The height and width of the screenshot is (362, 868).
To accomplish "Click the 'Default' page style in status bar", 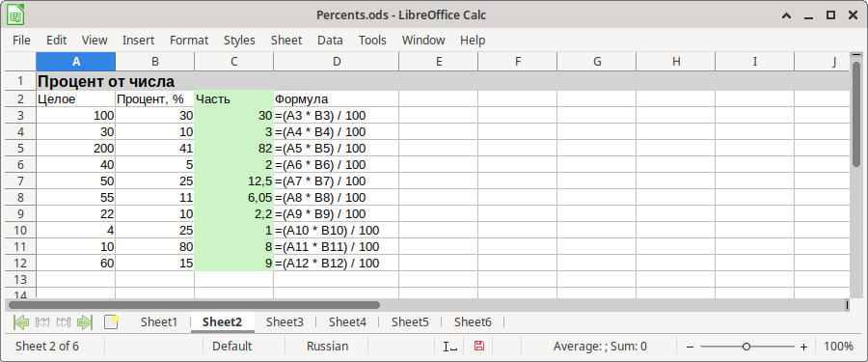I will click(x=231, y=347).
